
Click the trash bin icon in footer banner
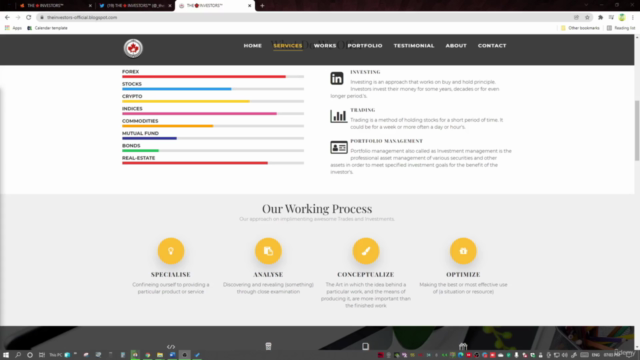tap(268, 346)
